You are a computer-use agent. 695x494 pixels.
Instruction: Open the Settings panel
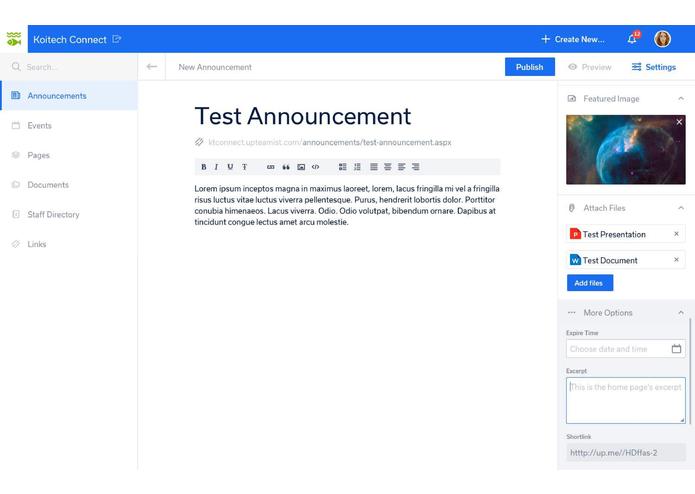pyautogui.click(x=654, y=67)
